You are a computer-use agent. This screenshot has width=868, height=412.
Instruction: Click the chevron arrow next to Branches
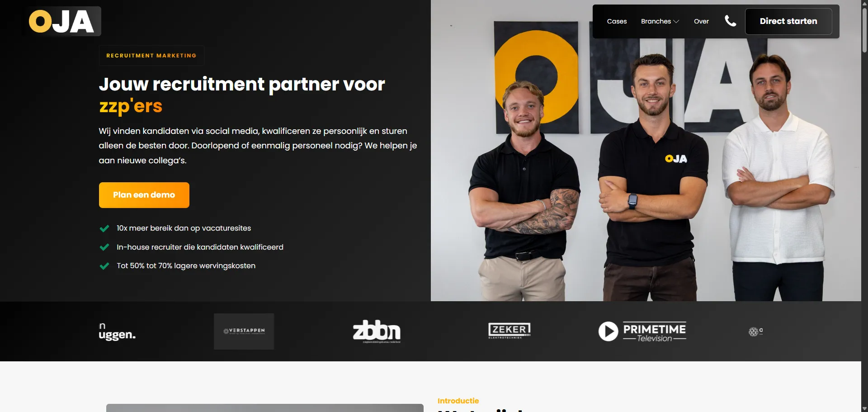pos(676,22)
